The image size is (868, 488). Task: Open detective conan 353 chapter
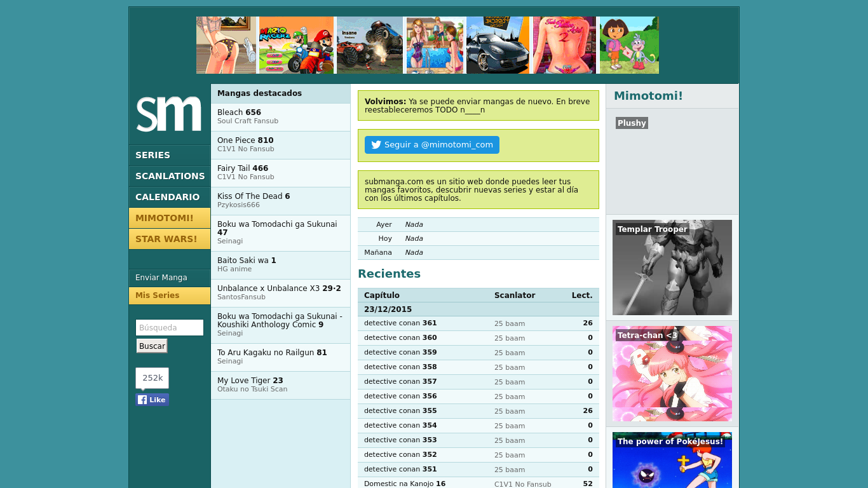[x=400, y=440]
